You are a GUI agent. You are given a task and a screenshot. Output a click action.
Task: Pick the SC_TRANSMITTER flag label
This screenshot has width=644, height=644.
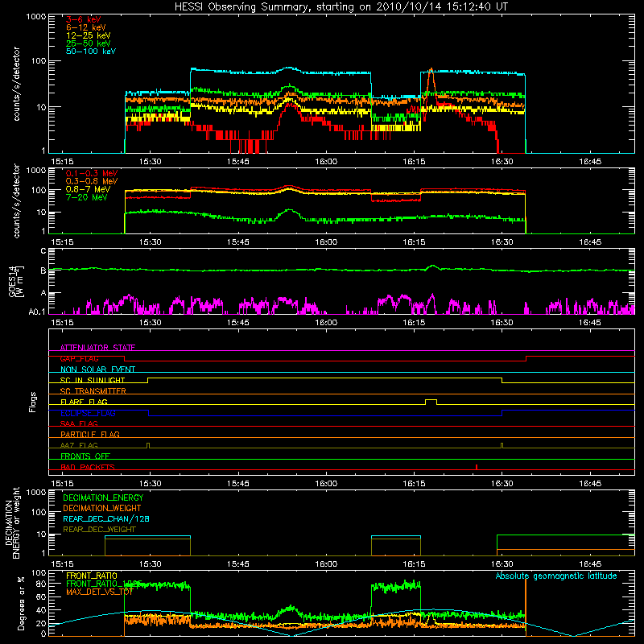pyautogui.click(x=93, y=391)
